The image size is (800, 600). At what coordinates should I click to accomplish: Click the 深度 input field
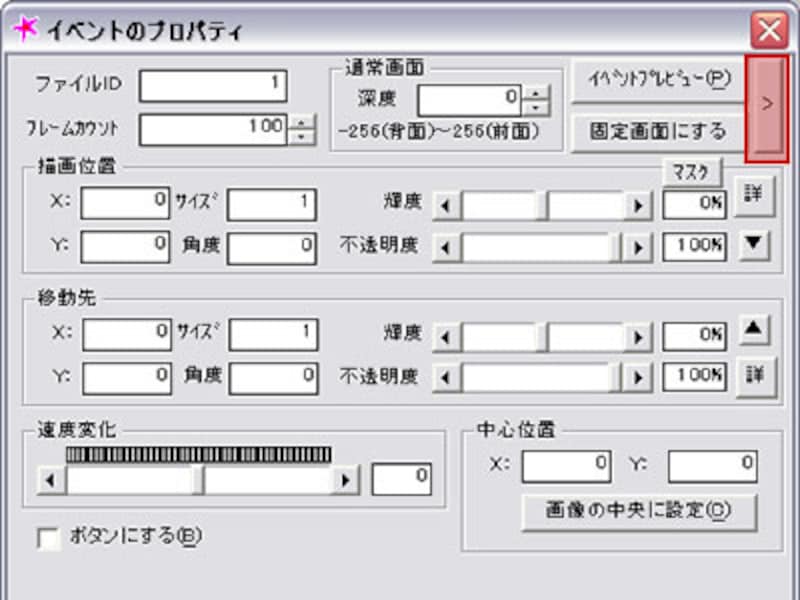click(469, 100)
